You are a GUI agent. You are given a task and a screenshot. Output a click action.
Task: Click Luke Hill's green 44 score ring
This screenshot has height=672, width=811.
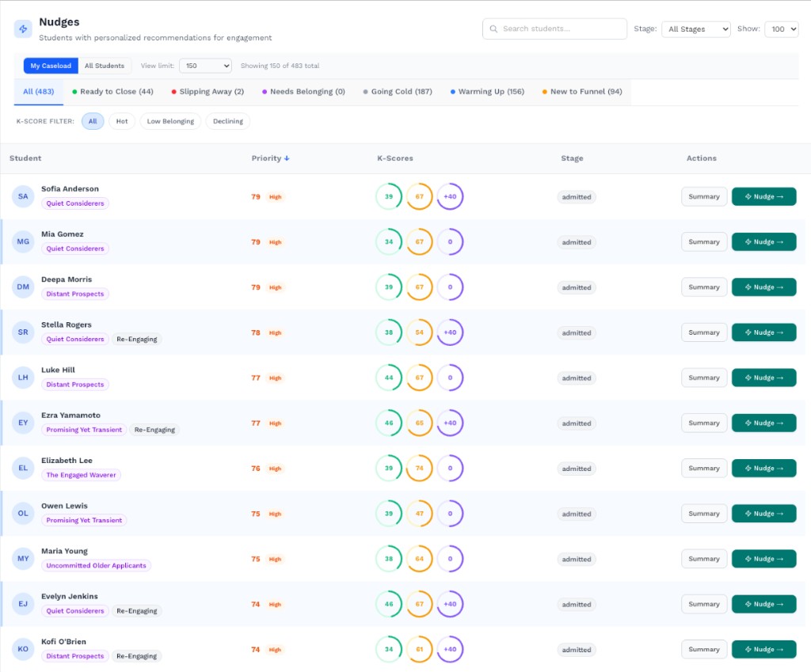[x=389, y=378]
